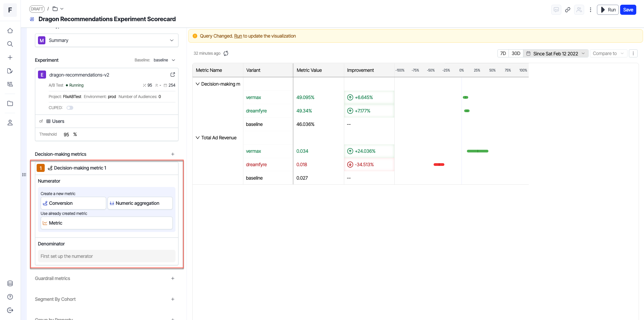Add a decision-making metric with plus
644x320 pixels.
point(173,154)
